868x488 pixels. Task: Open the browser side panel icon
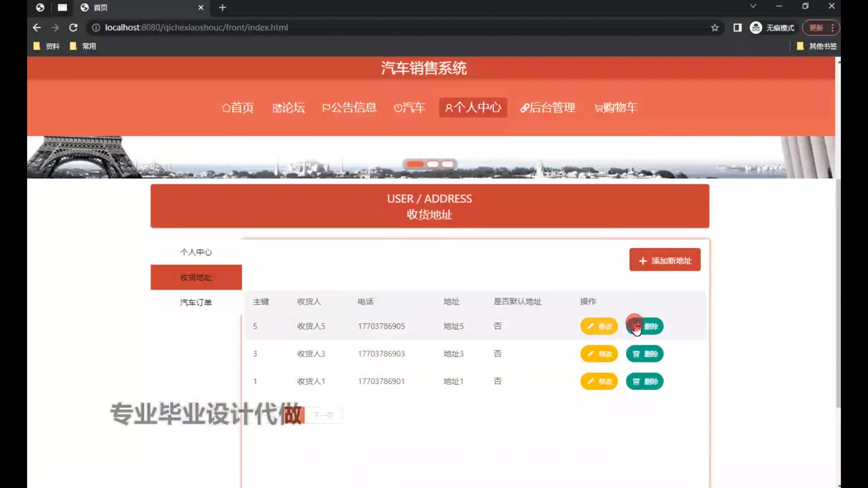tap(737, 28)
